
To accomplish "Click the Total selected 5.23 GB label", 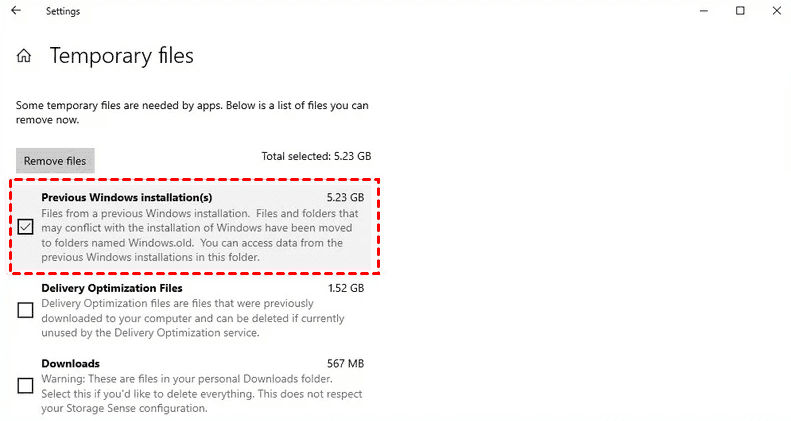I will [315, 157].
